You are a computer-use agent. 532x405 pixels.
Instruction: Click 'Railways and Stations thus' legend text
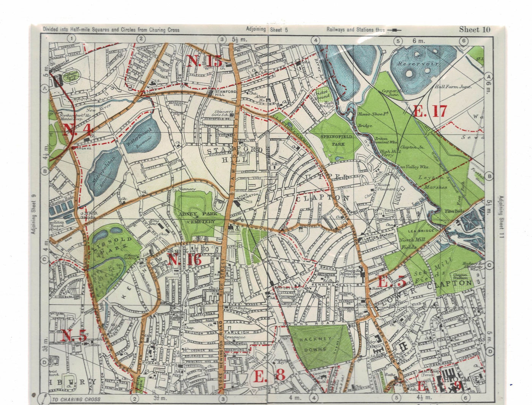(x=356, y=30)
